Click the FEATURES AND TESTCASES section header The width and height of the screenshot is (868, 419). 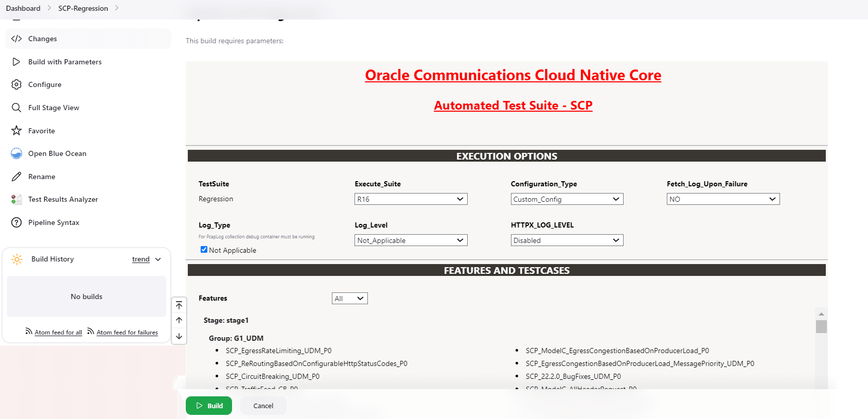coord(507,270)
